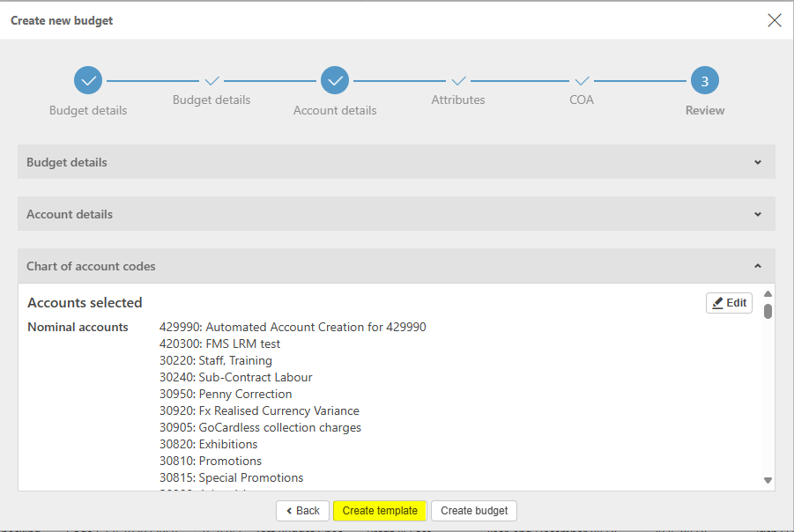Select the Account details step circle
Screen dimensions: 794x532
335,81
